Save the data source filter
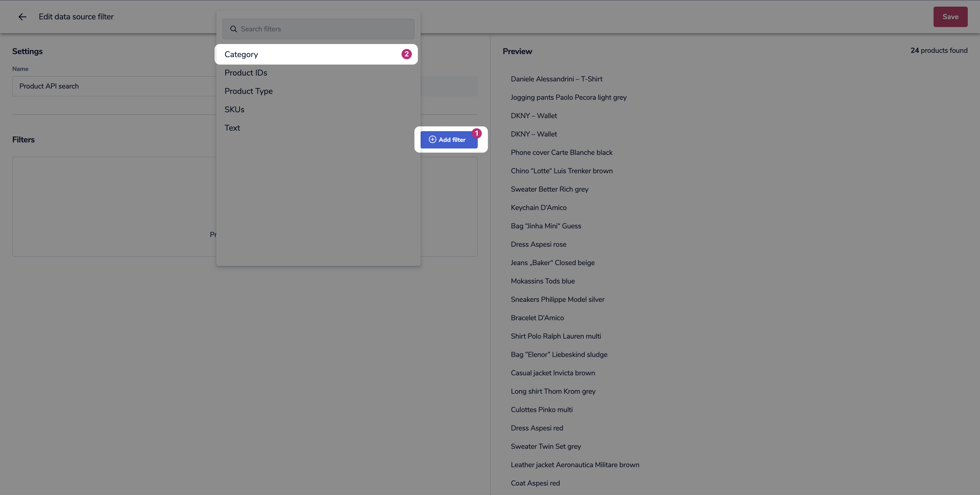The image size is (980, 495). point(950,17)
